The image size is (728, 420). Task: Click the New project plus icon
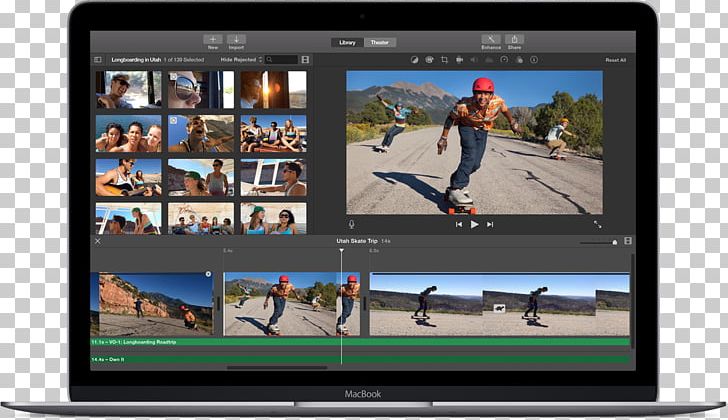pyautogui.click(x=213, y=39)
